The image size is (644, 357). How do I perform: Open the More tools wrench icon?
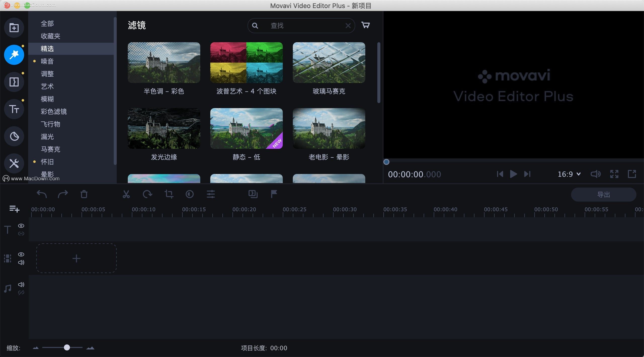14,163
